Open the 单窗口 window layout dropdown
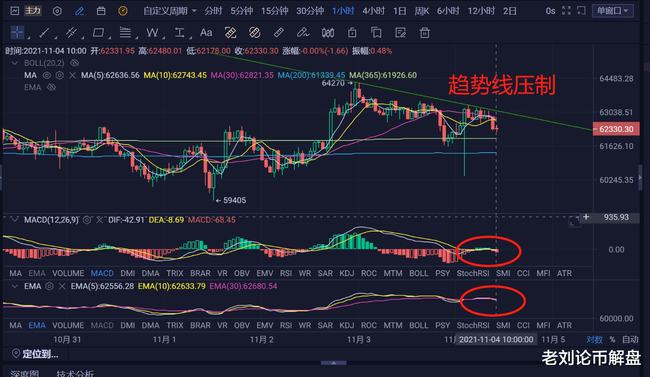 point(613,11)
